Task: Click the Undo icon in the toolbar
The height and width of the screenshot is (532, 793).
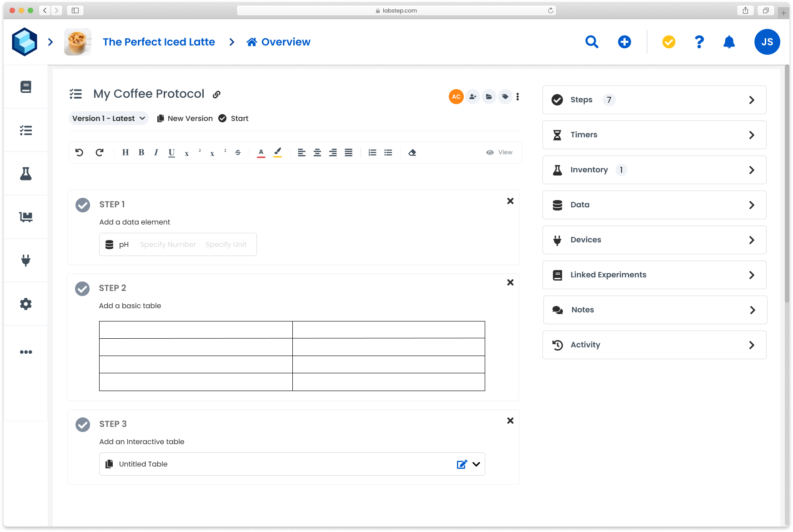Action: [80, 152]
